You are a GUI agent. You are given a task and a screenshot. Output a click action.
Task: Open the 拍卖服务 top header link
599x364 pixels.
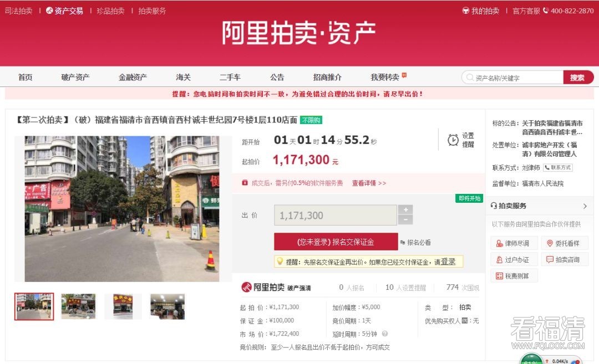tap(152, 11)
